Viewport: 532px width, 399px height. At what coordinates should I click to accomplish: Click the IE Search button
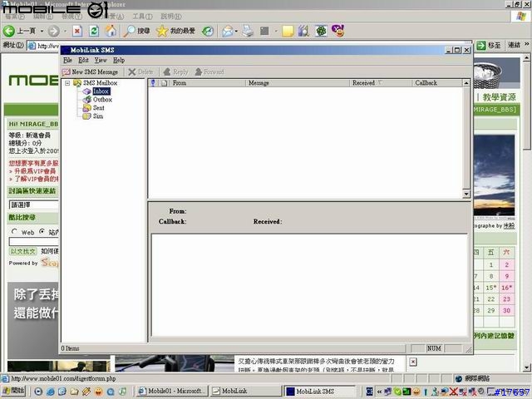point(136,31)
